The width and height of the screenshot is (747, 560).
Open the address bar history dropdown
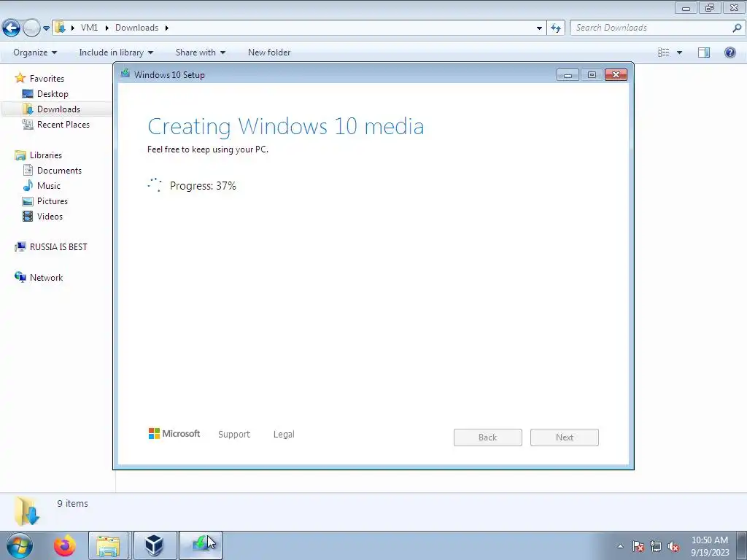(539, 28)
